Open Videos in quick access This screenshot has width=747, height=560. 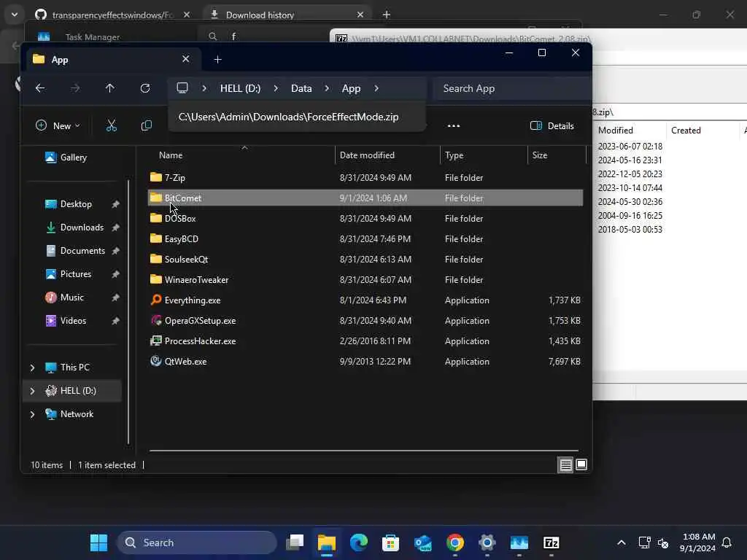[66, 321]
